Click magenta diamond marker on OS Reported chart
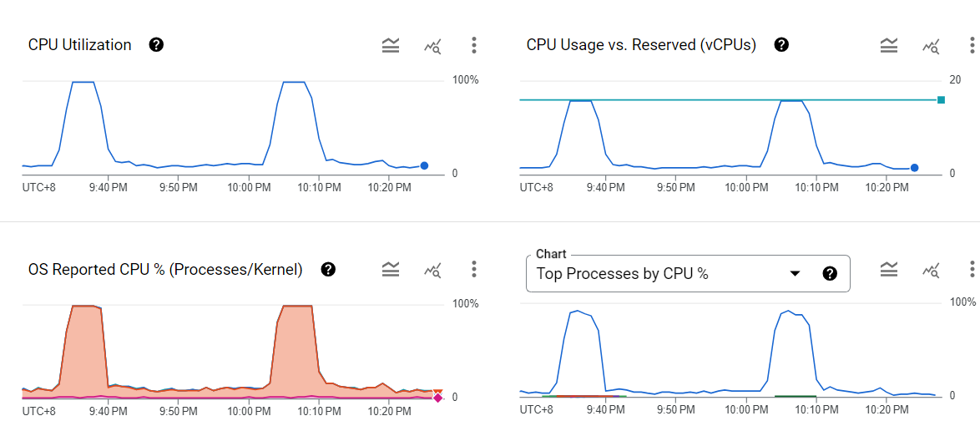Image resolution: width=980 pixels, height=421 pixels. point(437,398)
